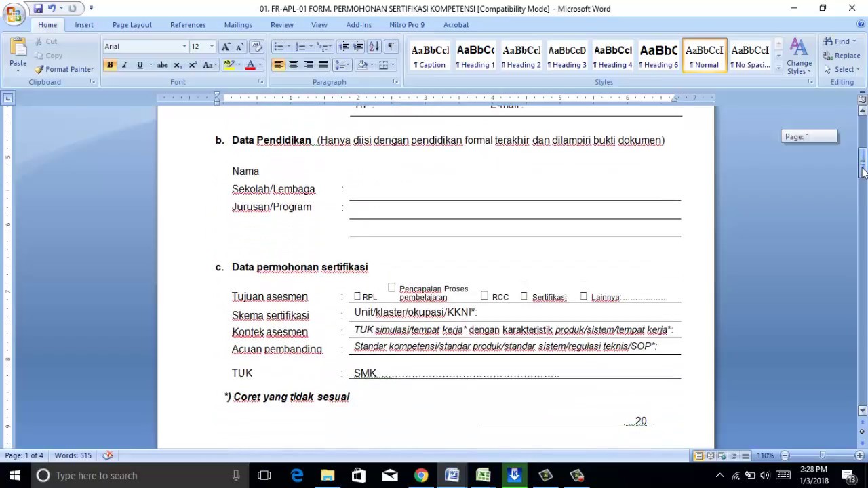Click the Sort icon
The width and height of the screenshot is (868, 488).
click(374, 46)
